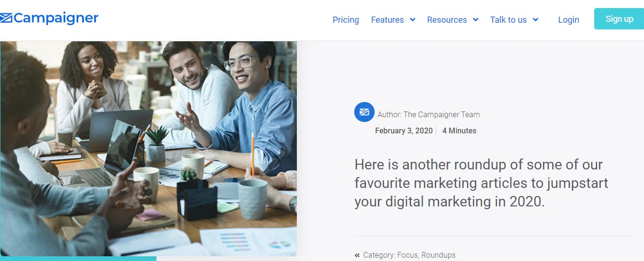644x261 pixels.
Task: Open the Focus category link
Action: pos(408,255)
